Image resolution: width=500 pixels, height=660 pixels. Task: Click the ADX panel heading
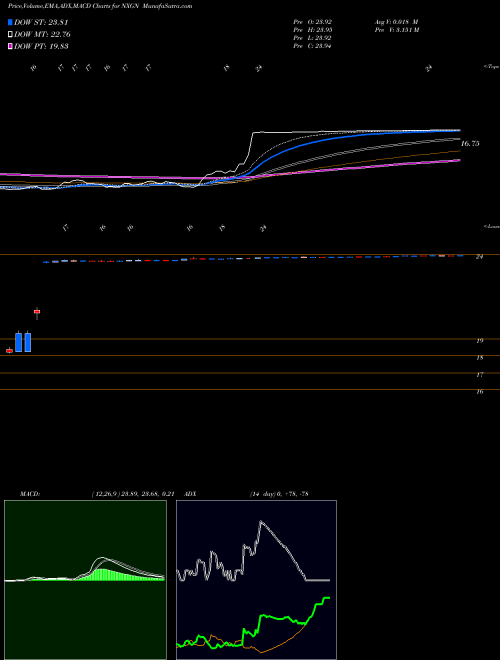point(190,494)
